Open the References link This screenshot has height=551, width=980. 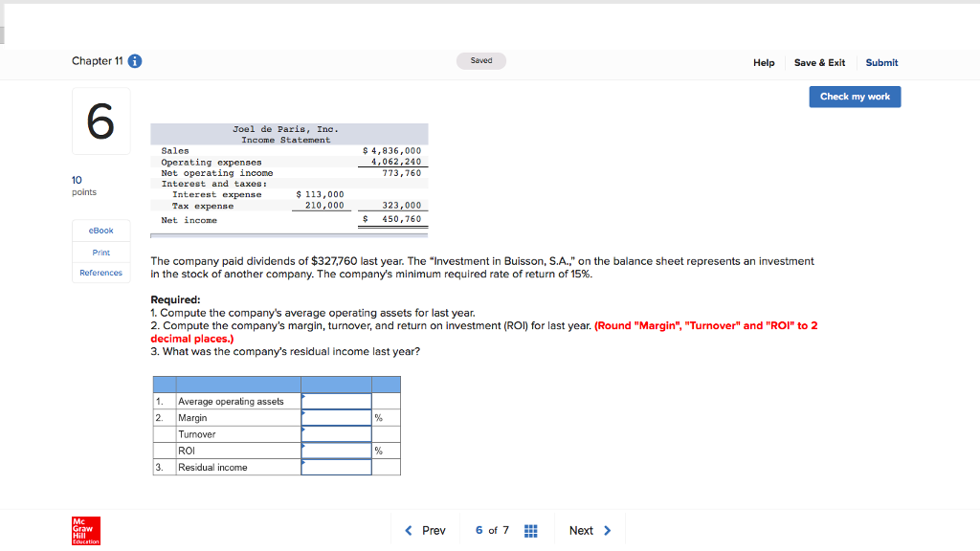101,273
